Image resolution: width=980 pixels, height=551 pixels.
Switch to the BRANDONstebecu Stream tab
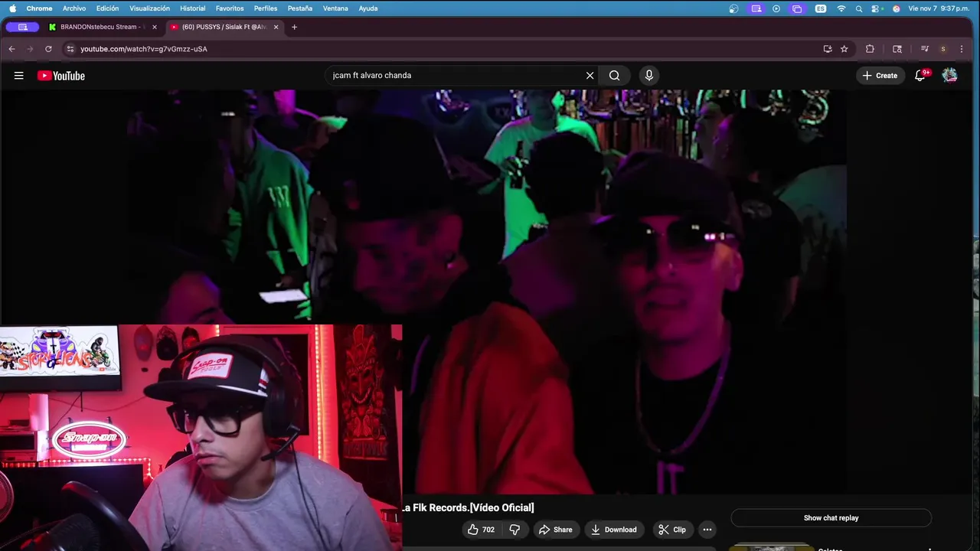[101, 27]
